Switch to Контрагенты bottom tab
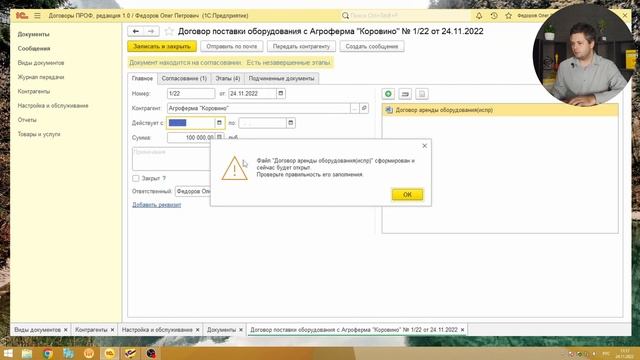 pos(91,330)
